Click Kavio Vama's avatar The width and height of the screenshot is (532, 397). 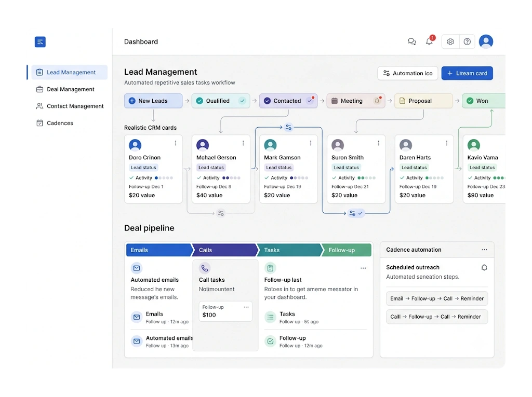[x=474, y=145]
